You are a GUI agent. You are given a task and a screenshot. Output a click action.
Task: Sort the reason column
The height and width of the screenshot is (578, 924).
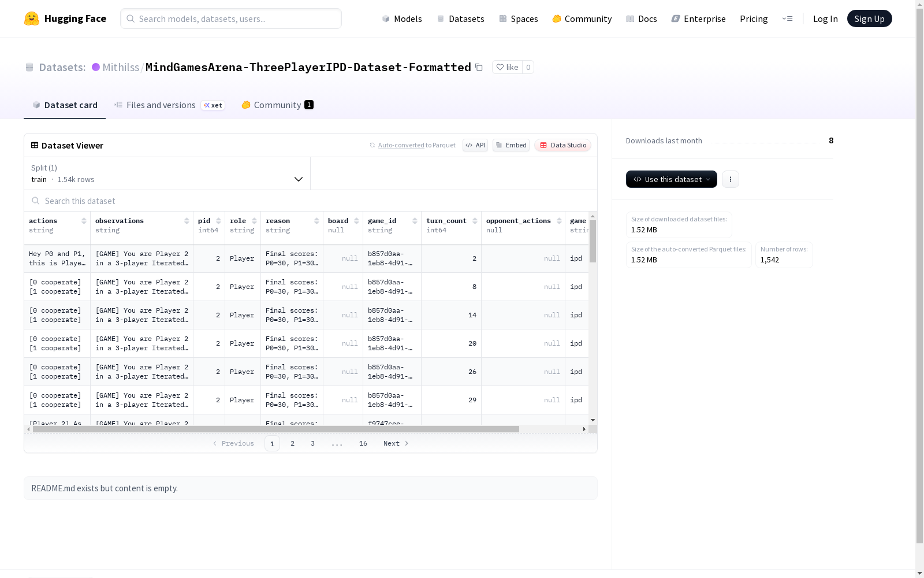click(x=316, y=221)
